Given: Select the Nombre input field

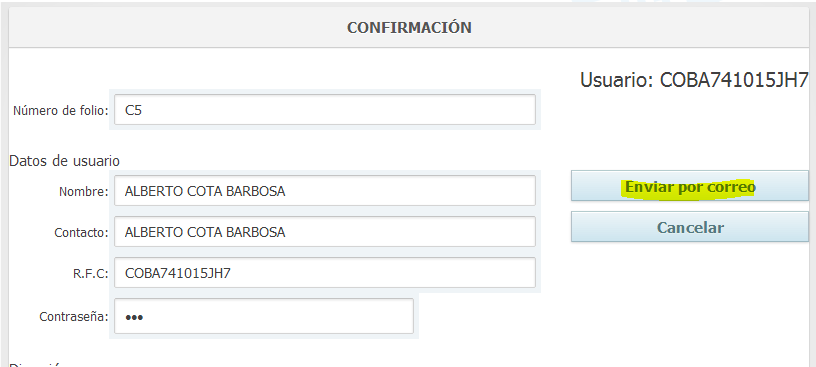Looking at the screenshot, I should (325, 191).
